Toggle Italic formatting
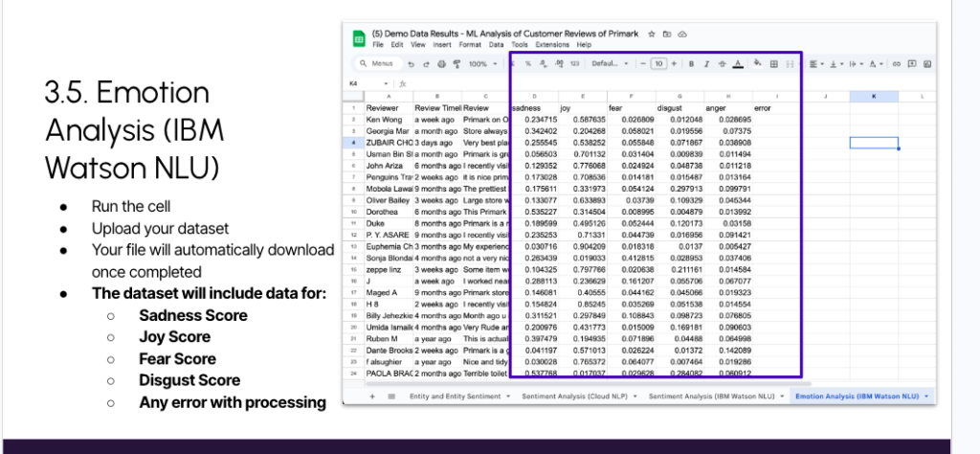 (x=707, y=64)
